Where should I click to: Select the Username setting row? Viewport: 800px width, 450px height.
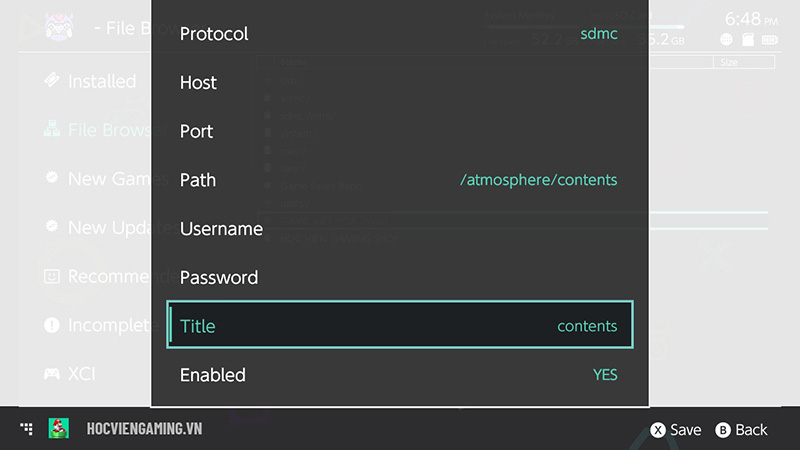point(399,229)
